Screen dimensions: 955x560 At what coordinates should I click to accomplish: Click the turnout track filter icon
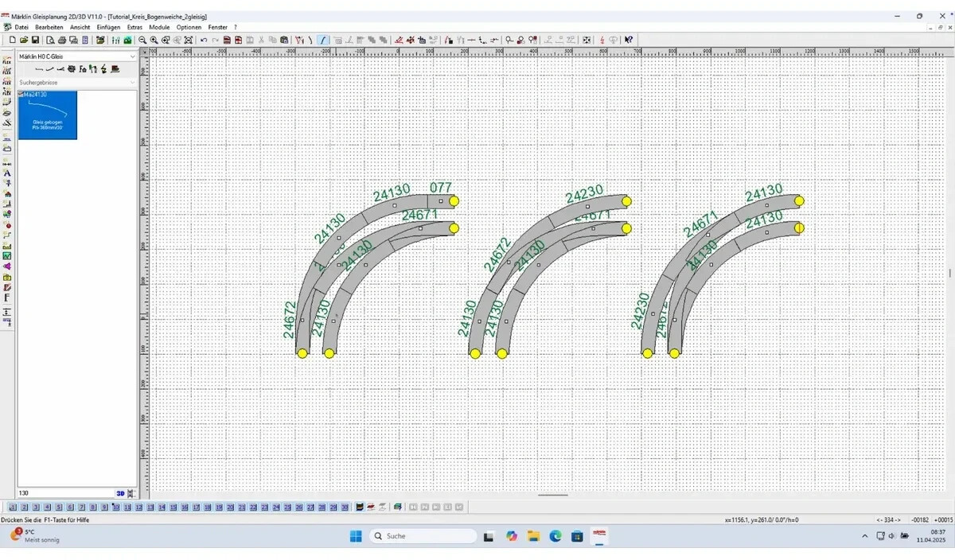(x=60, y=69)
